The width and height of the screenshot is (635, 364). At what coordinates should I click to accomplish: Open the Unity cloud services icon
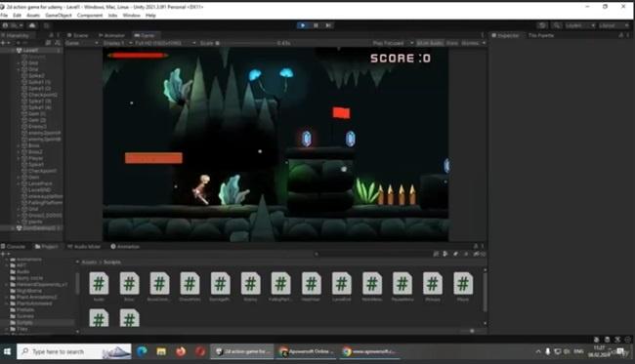click(x=32, y=25)
